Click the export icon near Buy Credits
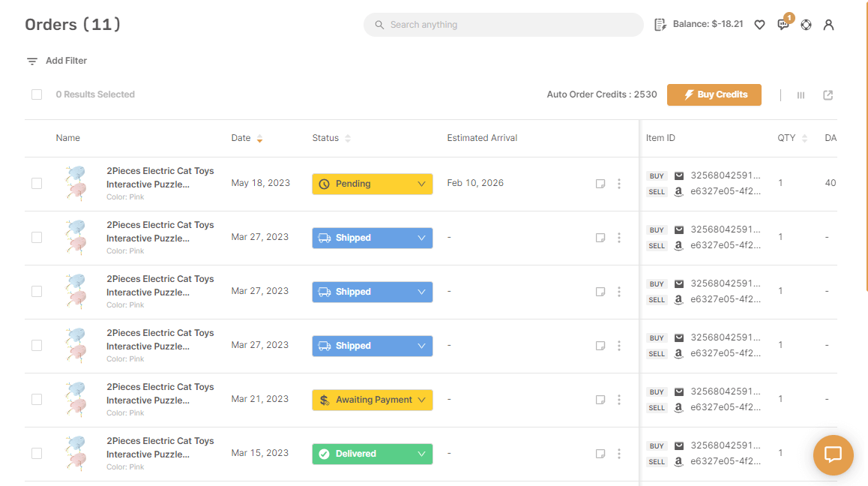 828,95
